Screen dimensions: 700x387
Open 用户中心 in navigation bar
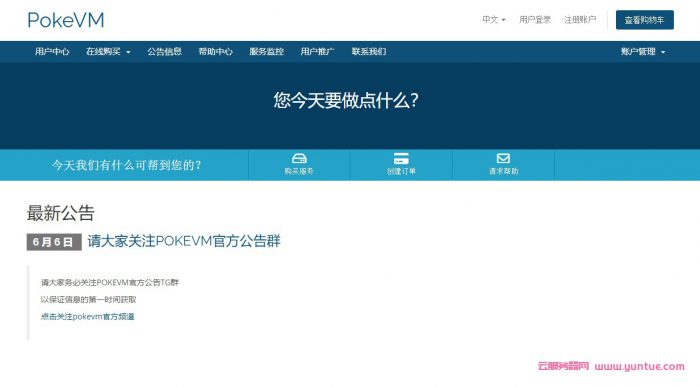coord(52,52)
